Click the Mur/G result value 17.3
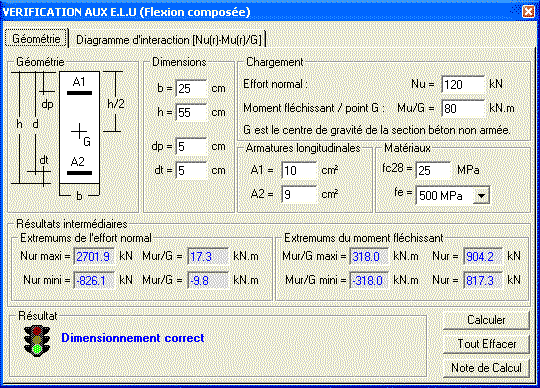The width and height of the screenshot is (540, 388). click(208, 256)
